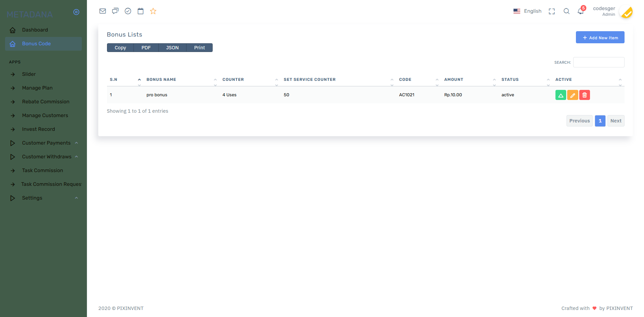Click the Copy export button
The height and width of the screenshot is (317, 644).
click(x=120, y=48)
